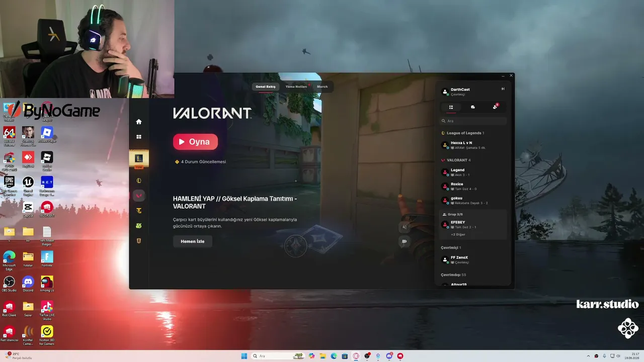Open the fotolar folder on desktop
The image size is (644, 362).
28,259
